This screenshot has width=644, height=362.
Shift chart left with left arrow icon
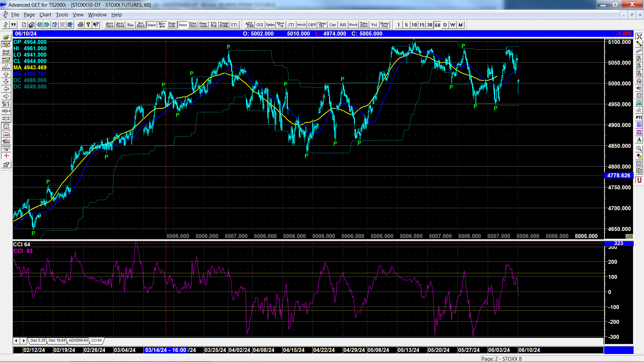pyautogui.click(x=6, y=89)
